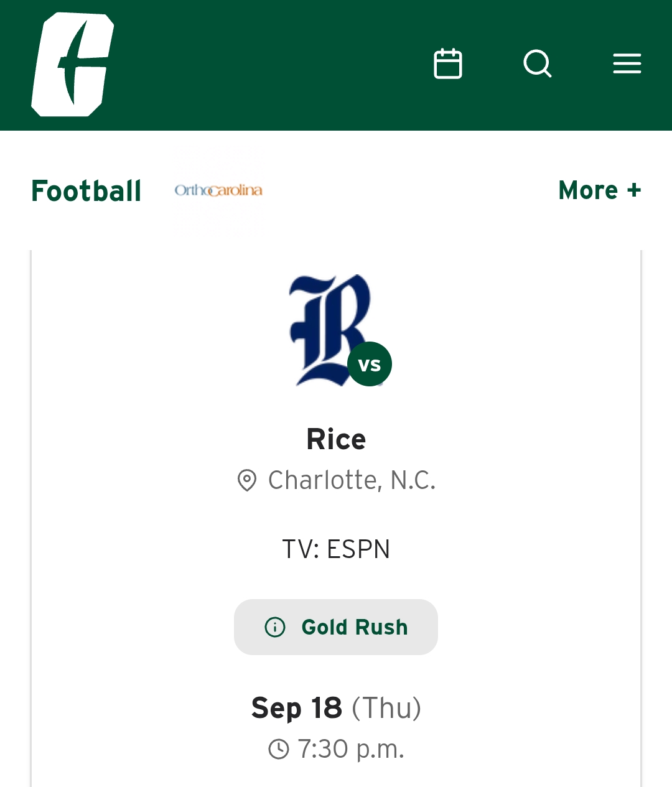Open the hamburger navigation menu
This screenshot has height=787, width=672.
[627, 63]
